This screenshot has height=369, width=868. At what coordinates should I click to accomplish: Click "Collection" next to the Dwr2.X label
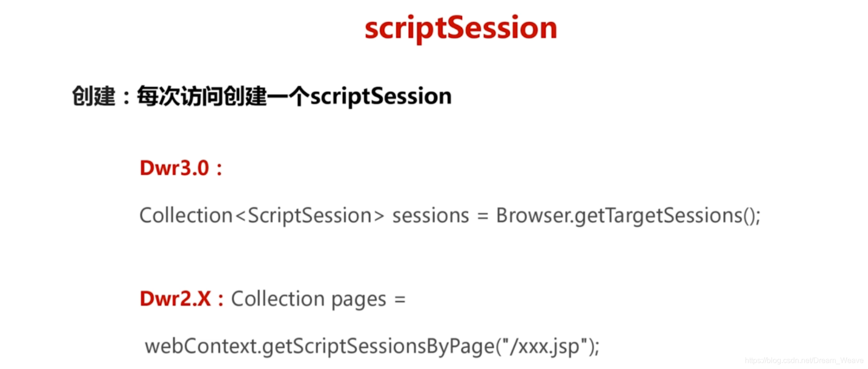[277, 299]
